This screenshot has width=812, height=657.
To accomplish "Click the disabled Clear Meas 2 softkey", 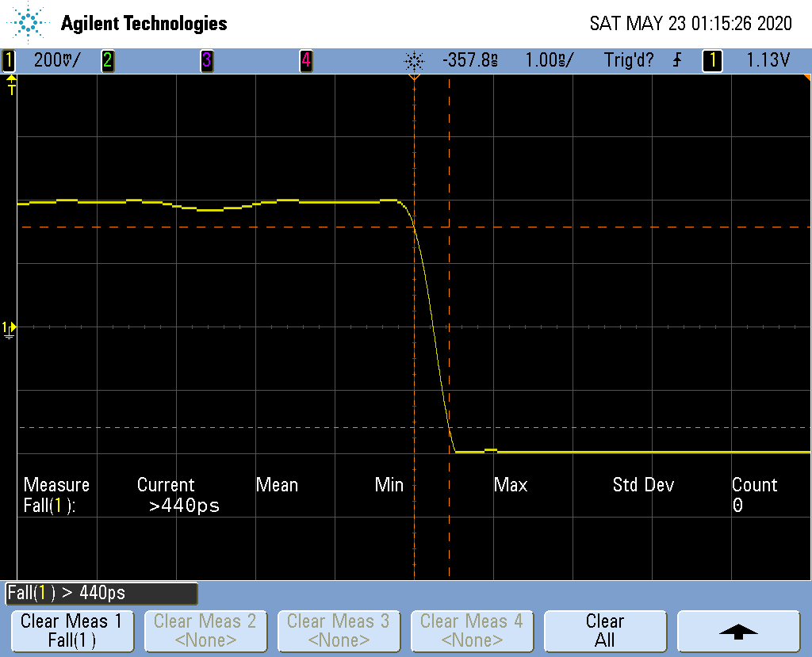I will click(205, 631).
